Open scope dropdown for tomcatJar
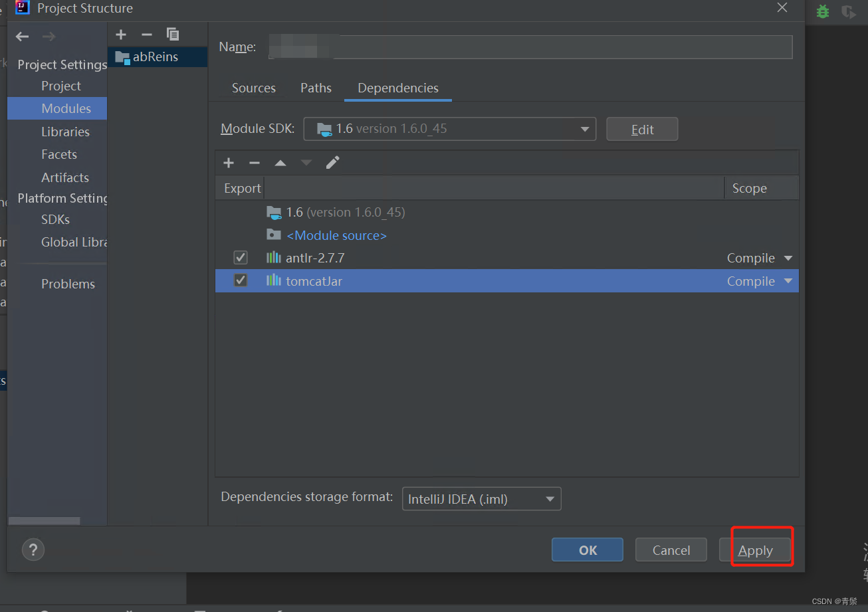Viewport: 868px width, 612px height. (788, 281)
